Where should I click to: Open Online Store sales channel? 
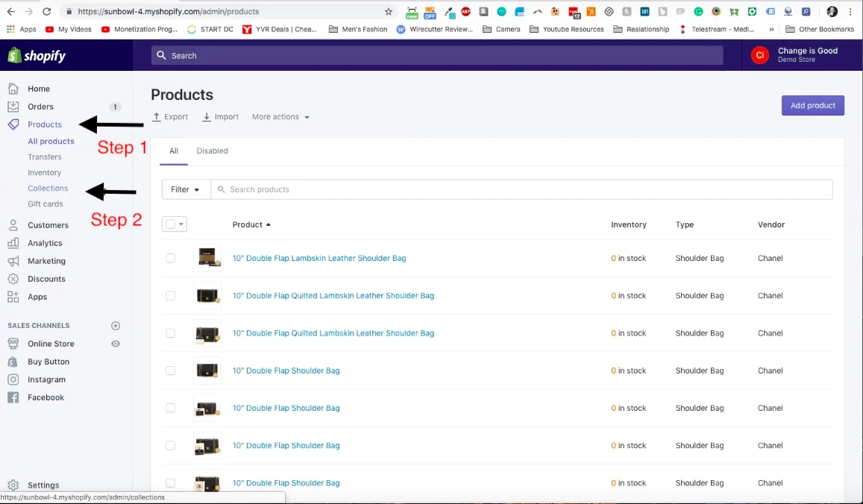point(51,344)
